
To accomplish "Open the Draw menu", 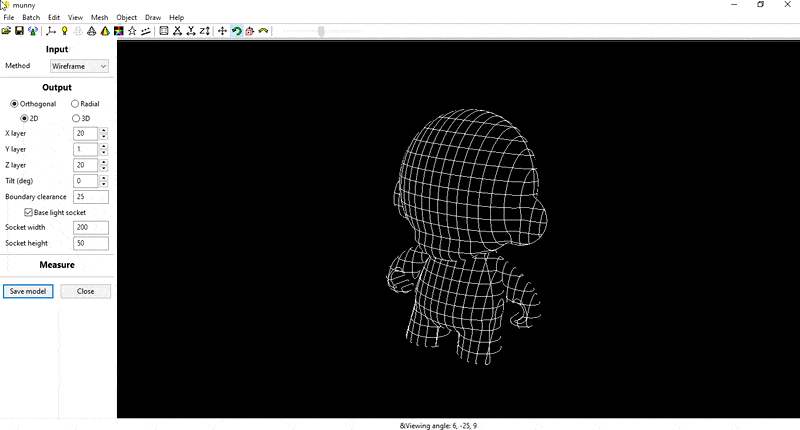I will [153, 17].
